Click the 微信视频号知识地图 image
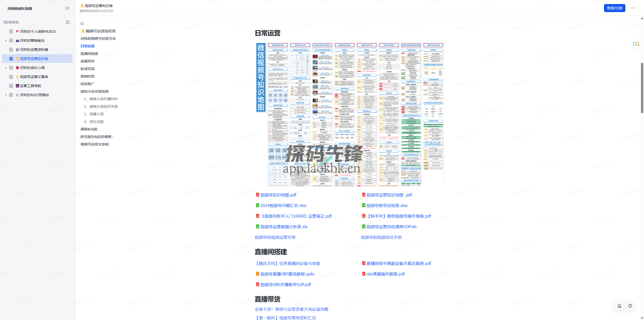The width and height of the screenshot is (644, 320). click(x=350, y=115)
